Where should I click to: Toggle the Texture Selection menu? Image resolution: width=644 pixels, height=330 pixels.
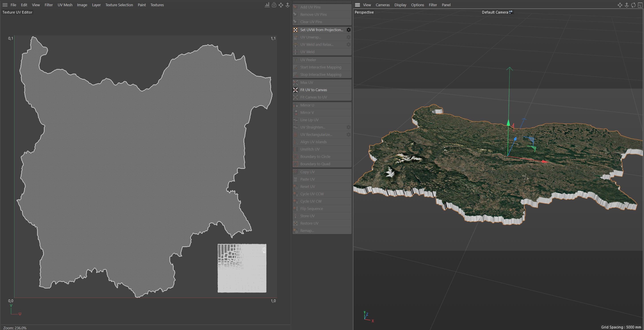(x=119, y=5)
